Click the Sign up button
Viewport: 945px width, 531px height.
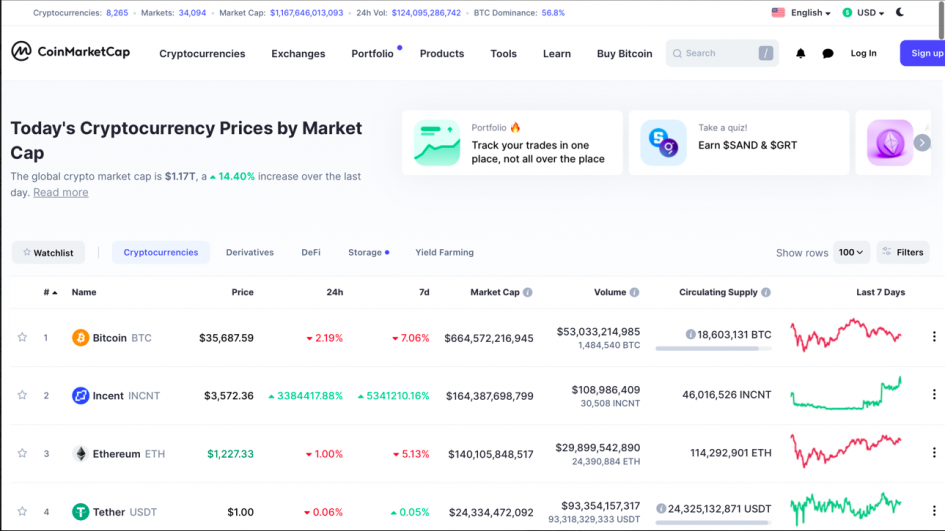pos(923,53)
